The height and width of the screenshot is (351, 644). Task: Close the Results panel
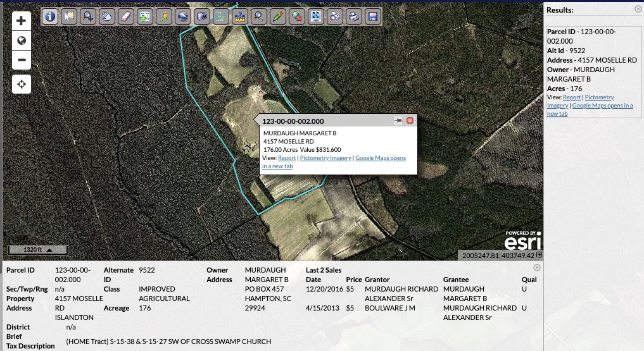coord(638,9)
